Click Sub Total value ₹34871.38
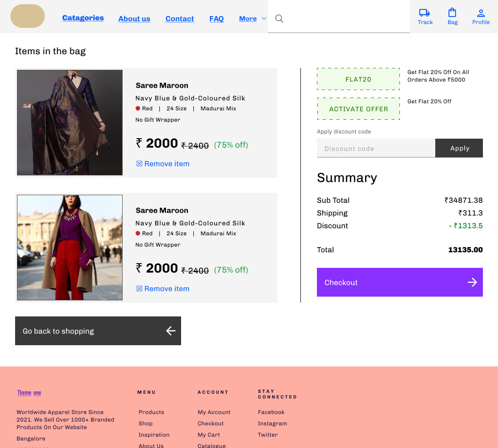The width and height of the screenshot is (498, 448). (x=464, y=200)
